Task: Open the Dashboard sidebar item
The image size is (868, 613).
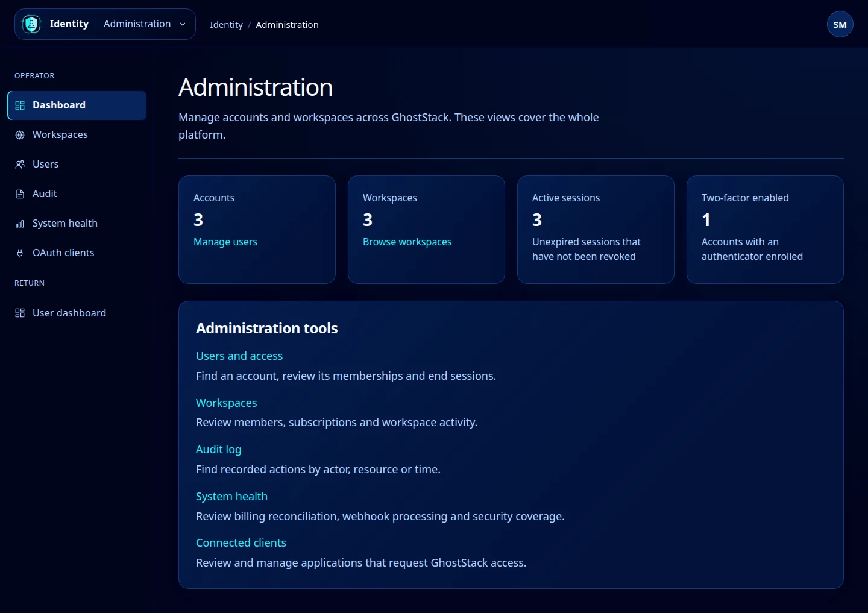Action: [x=77, y=105]
